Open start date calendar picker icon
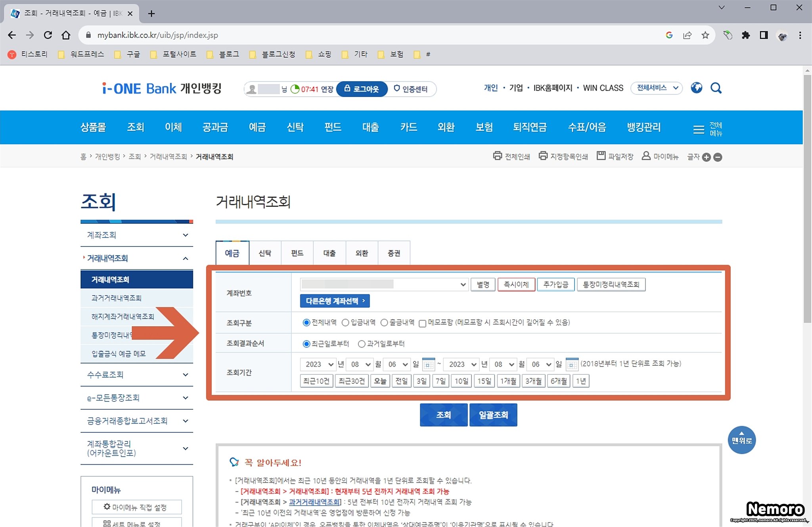 click(428, 364)
